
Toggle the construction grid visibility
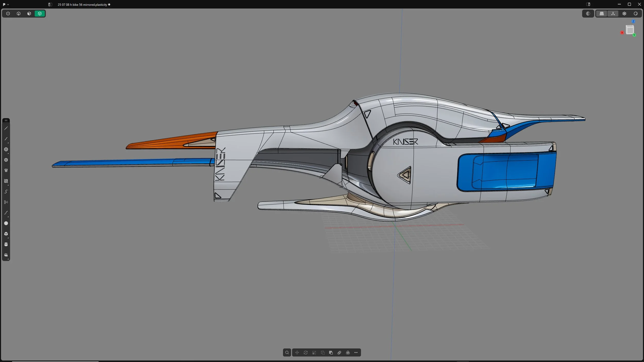tap(602, 14)
